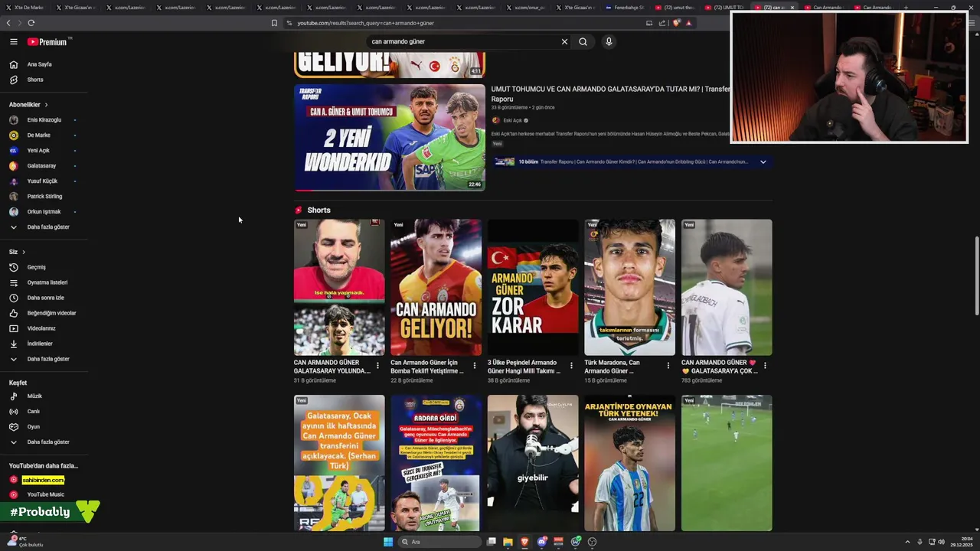The width and height of the screenshot is (980, 551).
Task: Click the search magnifier button
Action: click(583, 41)
